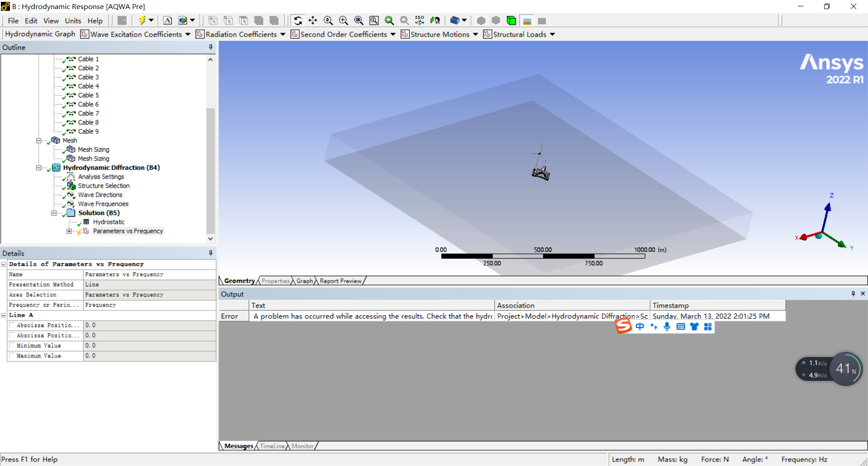
Task: Open Radiation Coefficients dropdown
Action: pos(283,34)
